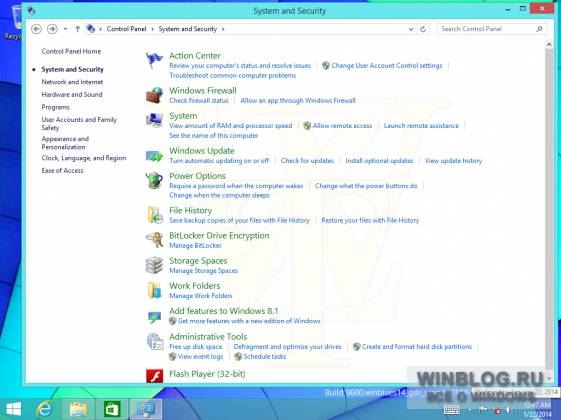Screen dimensions: 561x420
Task: Click the Windows Update icon
Action: coord(154,156)
